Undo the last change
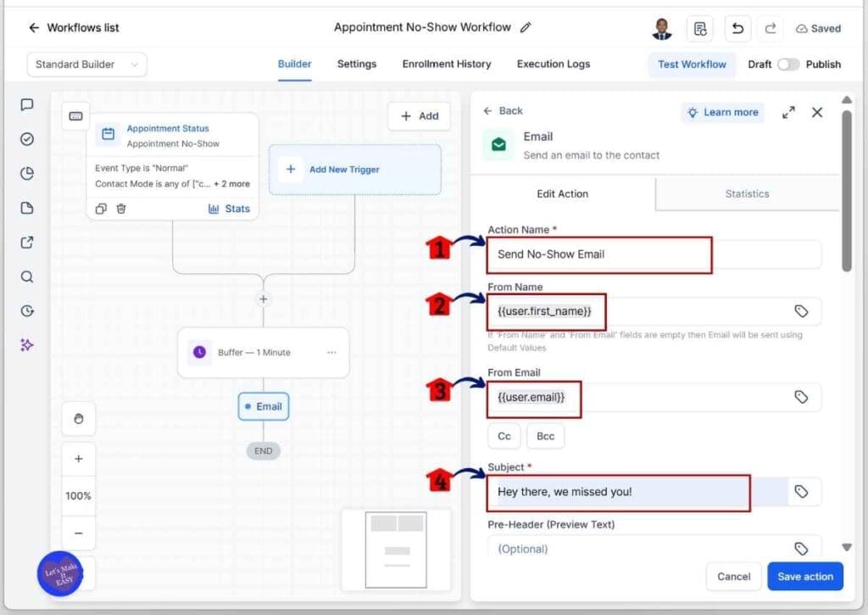The height and width of the screenshot is (615, 868). (737, 28)
